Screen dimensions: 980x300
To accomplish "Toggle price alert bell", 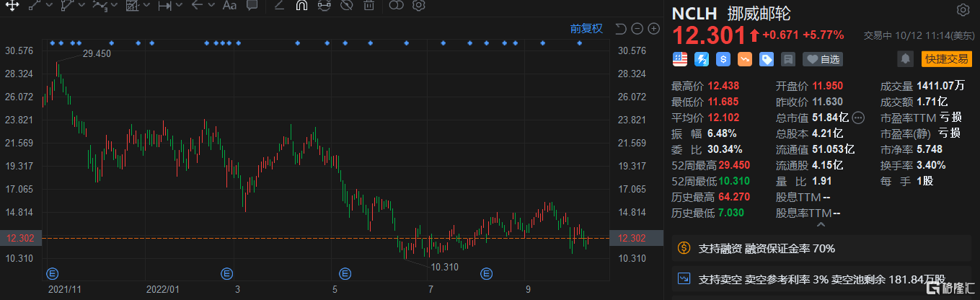I will (904, 59).
